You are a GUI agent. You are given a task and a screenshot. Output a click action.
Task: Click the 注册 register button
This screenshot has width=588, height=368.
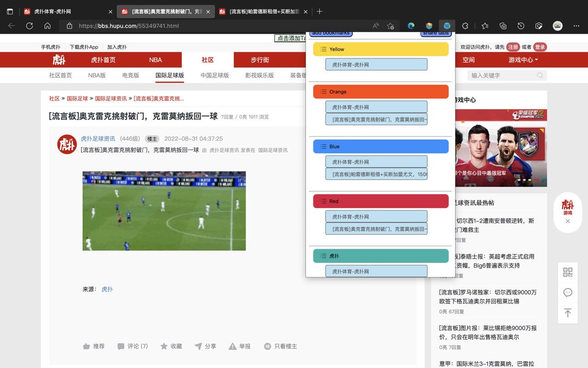coord(513,47)
